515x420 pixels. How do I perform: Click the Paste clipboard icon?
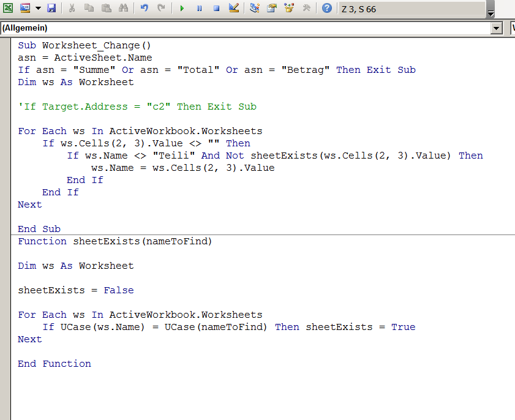106,8
